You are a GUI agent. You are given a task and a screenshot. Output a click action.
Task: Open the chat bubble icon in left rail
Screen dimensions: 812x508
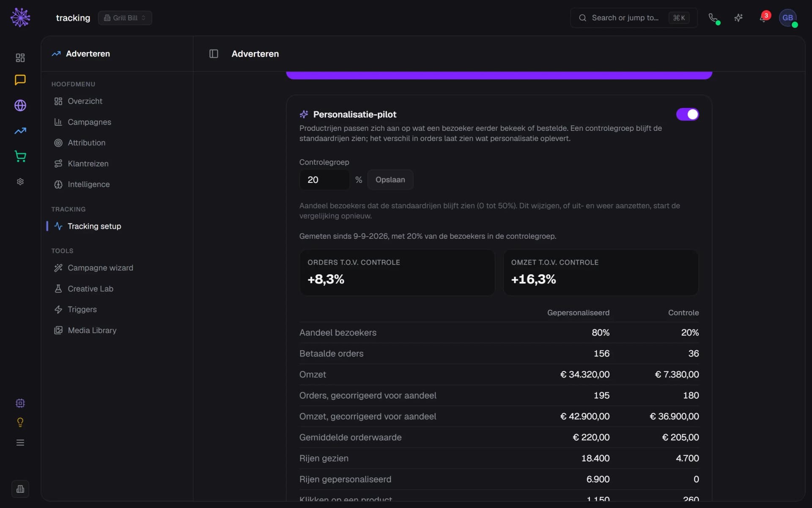pos(20,80)
